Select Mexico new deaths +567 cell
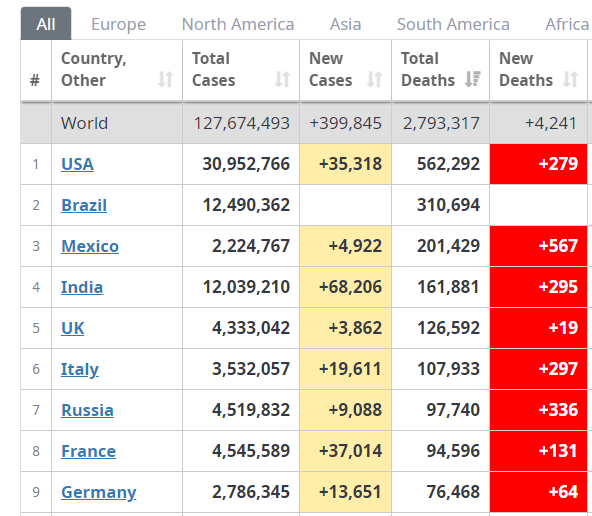The image size is (592, 516). [538, 246]
